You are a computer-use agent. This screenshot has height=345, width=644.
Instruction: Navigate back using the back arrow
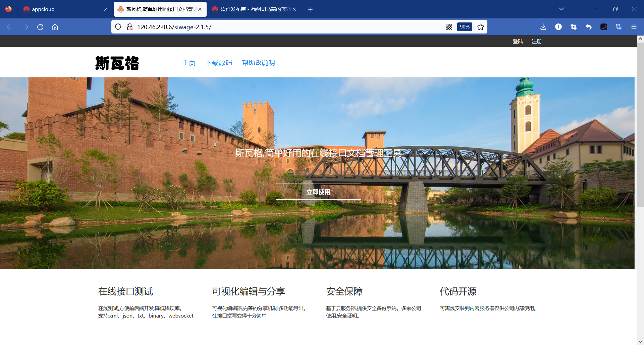pos(10,27)
